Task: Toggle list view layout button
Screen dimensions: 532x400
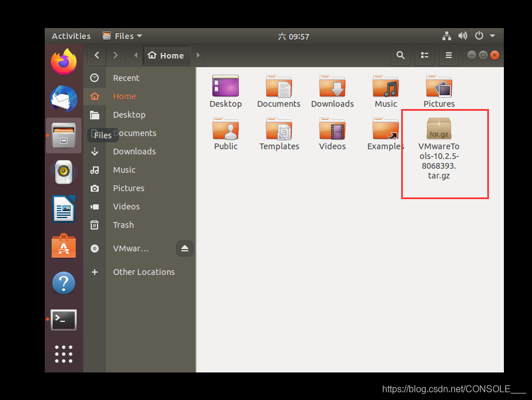Action: click(425, 55)
